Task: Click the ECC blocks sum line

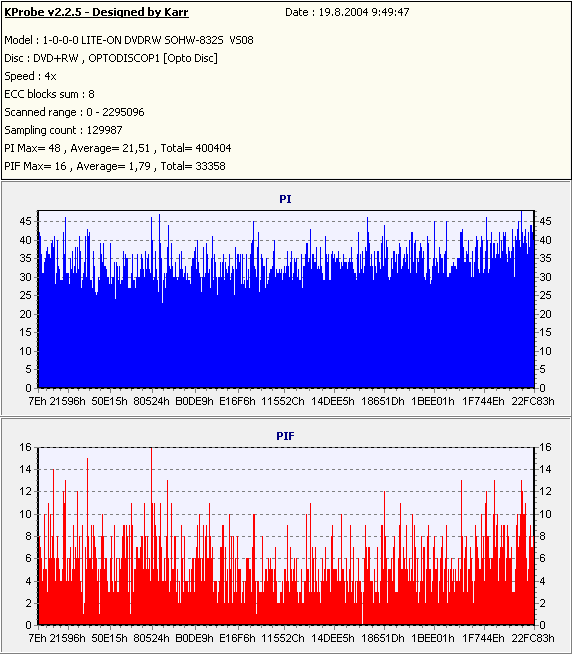Action: [x=50, y=94]
